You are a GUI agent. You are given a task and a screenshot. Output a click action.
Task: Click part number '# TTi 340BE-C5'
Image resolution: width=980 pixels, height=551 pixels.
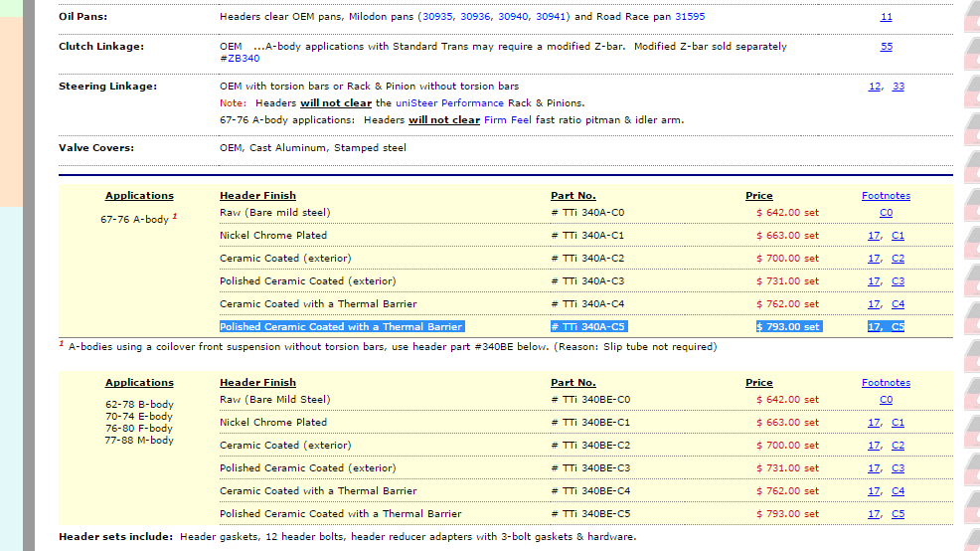coord(590,514)
